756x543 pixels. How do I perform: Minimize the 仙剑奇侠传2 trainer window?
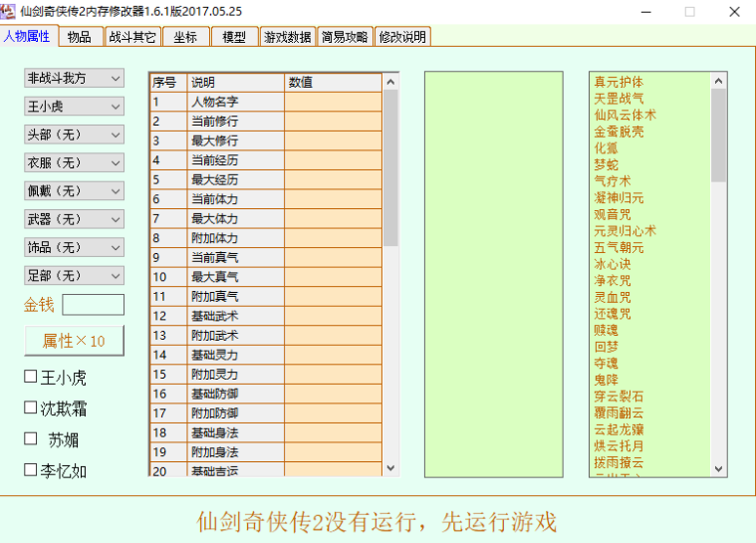[646, 12]
